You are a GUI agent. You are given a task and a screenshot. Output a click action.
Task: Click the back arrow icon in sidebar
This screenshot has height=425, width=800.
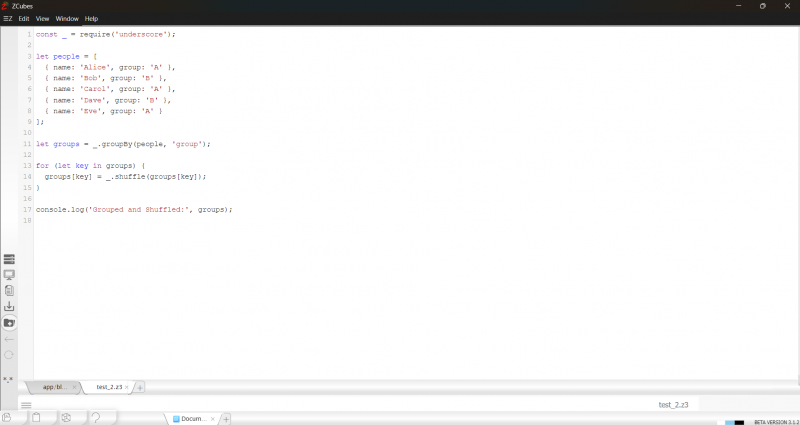pyautogui.click(x=9, y=338)
